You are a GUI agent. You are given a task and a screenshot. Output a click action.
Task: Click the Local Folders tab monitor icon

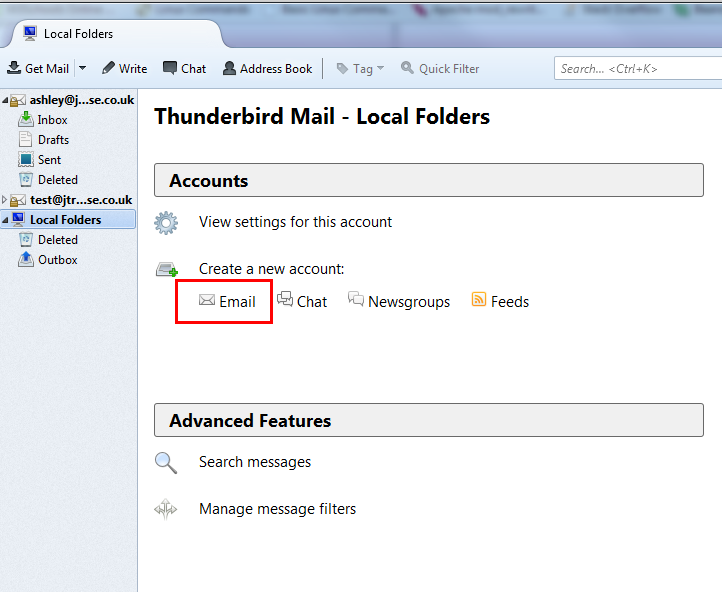pyautogui.click(x=30, y=33)
